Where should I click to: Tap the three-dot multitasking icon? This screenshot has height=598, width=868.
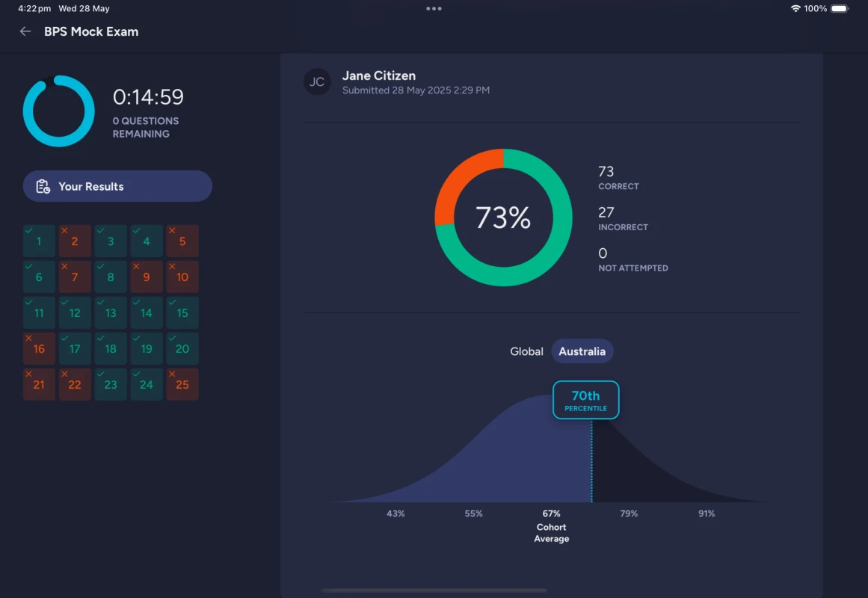tap(434, 9)
